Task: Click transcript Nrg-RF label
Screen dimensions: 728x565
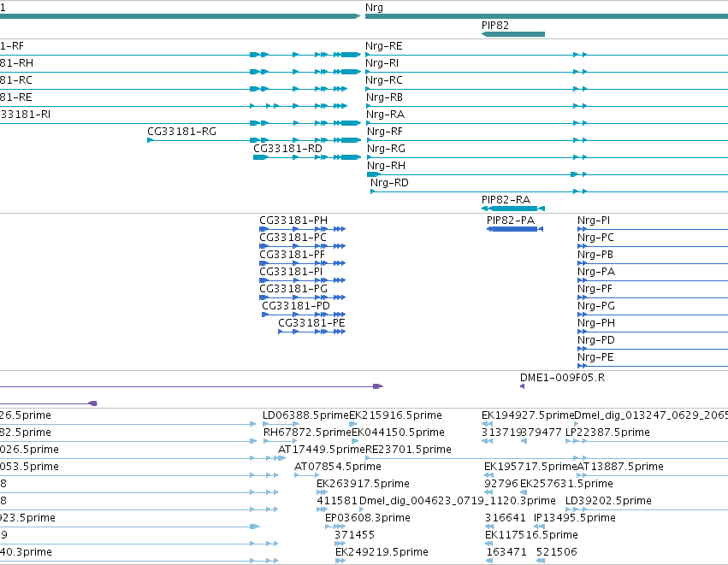Action: [x=384, y=132]
